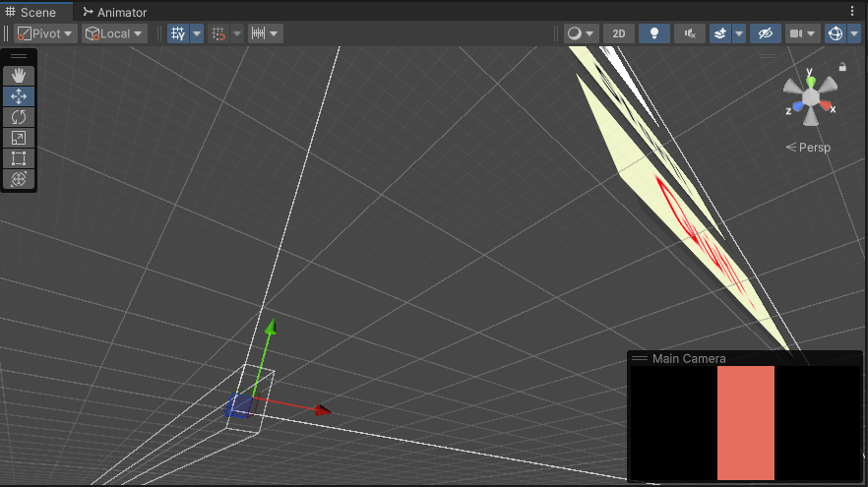The width and height of the screenshot is (868, 487).
Task: Toggle scene effects icon
Action: tap(720, 33)
